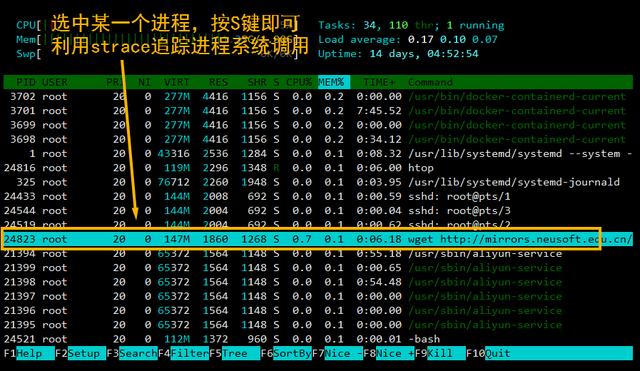Click the 0:34.12 TIME+ value
This screenshot has width=640, height=371.
click(379, 140)
